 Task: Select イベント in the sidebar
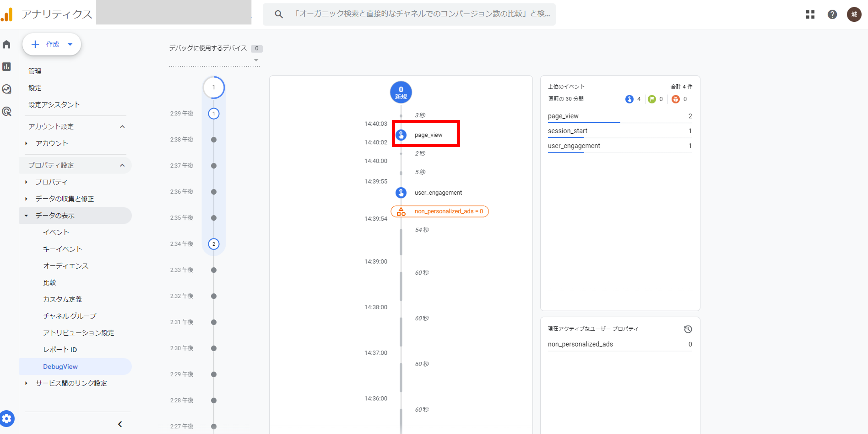56,232
